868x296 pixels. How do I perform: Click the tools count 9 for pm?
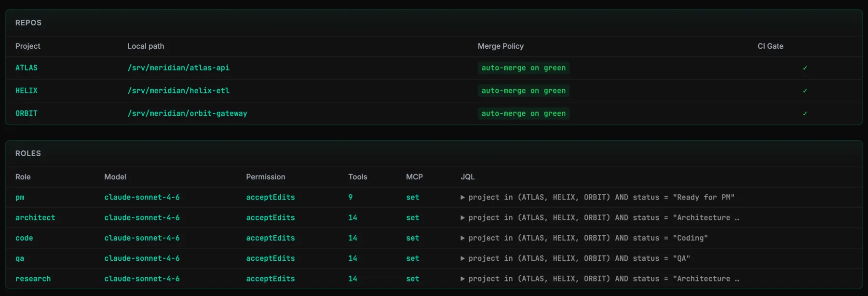351,197
